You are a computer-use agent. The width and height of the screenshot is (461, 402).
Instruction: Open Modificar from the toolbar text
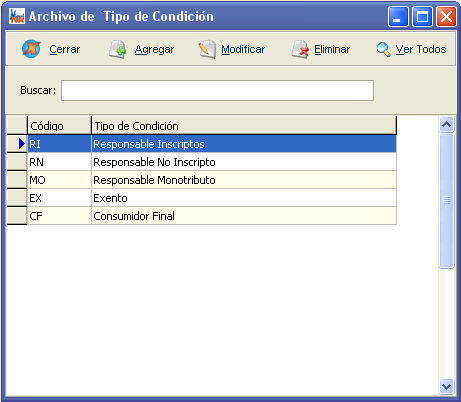pos(243,49)
